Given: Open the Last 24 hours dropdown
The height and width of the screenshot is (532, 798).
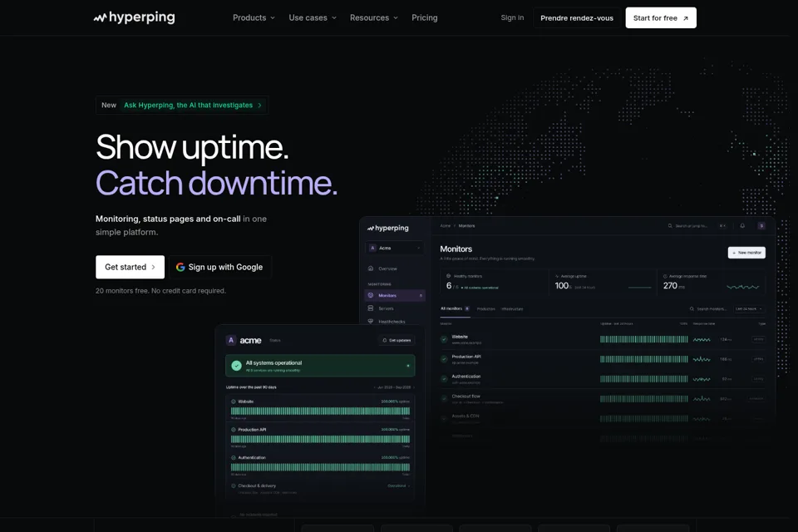Looking at the screenshot, I should [749, 308].
